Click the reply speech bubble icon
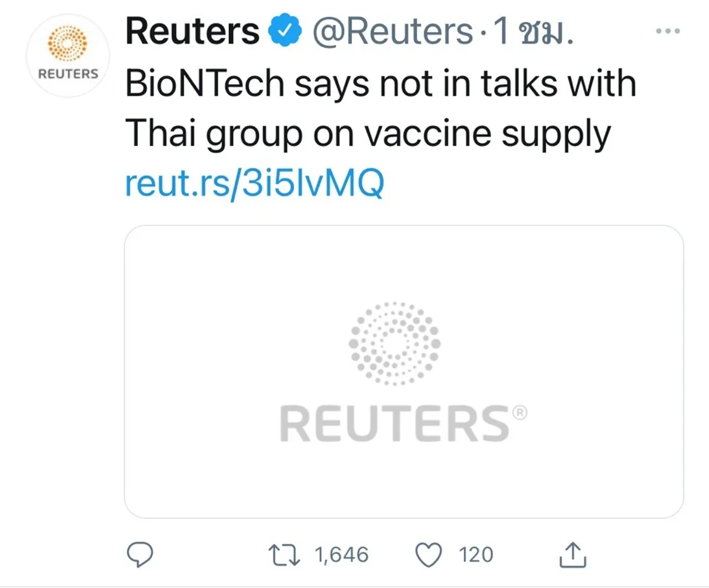The image size is (709, 588). pos(140,554)
